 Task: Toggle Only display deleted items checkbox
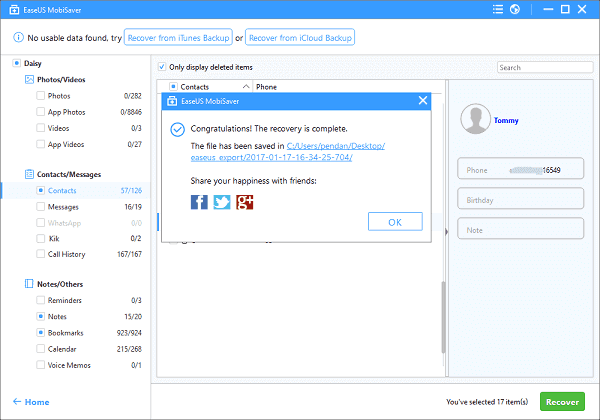[x=163, y=67]
